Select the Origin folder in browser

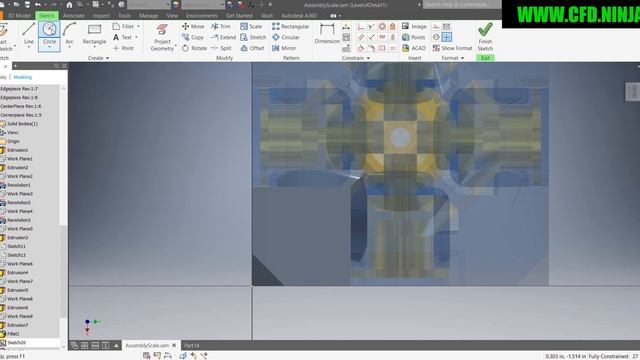coord(13,141)
